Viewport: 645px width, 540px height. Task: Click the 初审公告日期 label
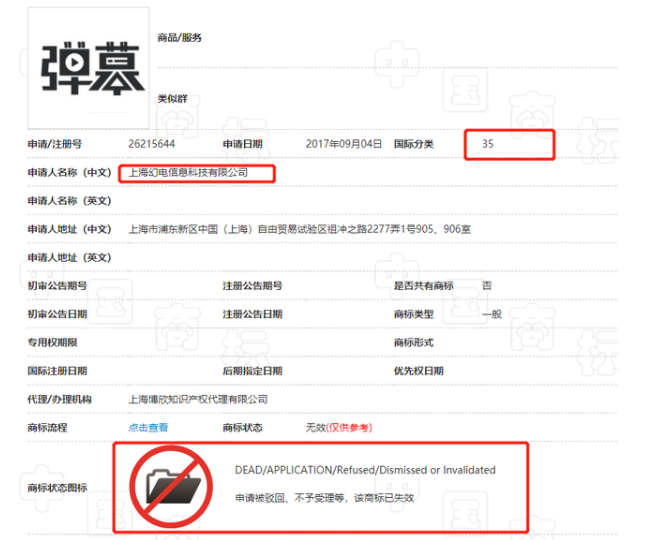coord(57,314)
